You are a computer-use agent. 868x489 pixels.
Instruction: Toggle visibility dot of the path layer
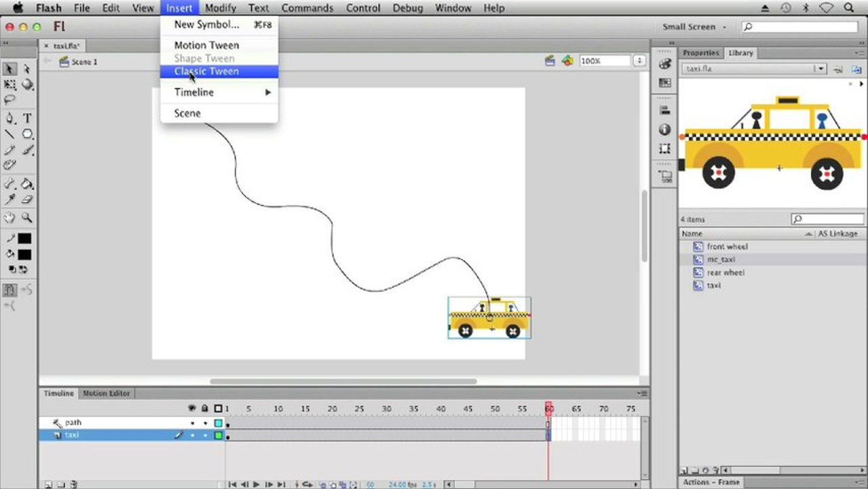[193, 423]
